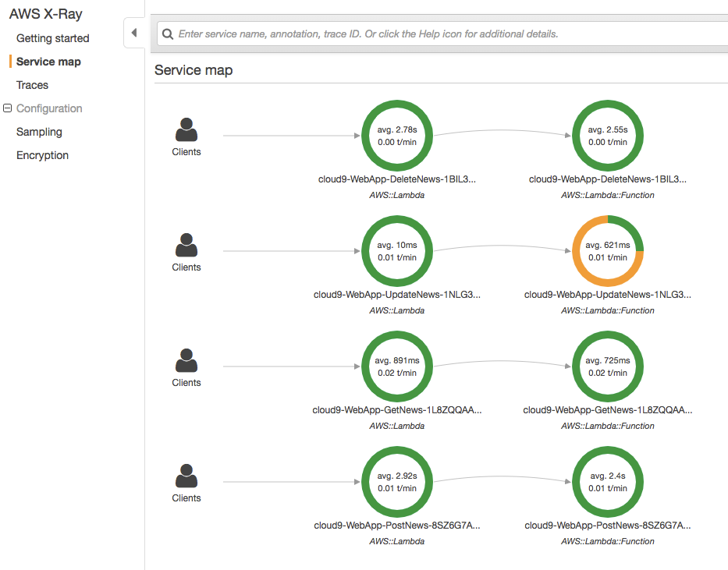
Task: Collapse the Configuration section toggle
Action: click(7, 108)
